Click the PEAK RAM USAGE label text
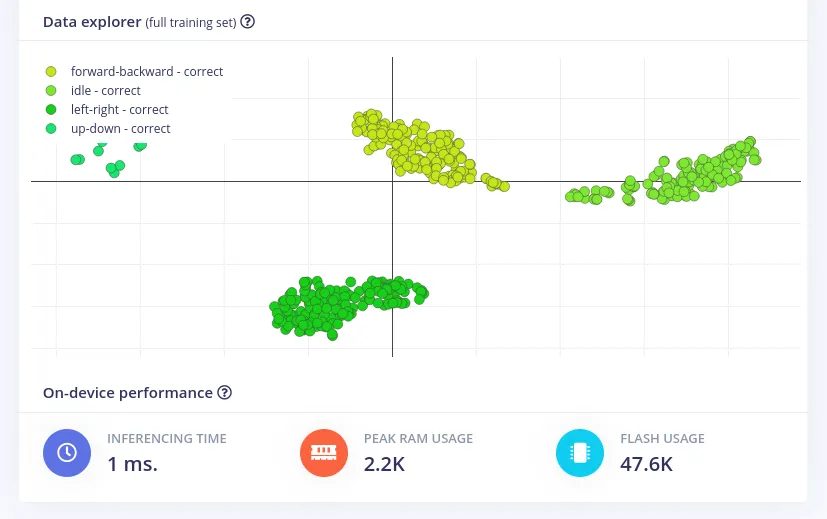 (418, 438)
